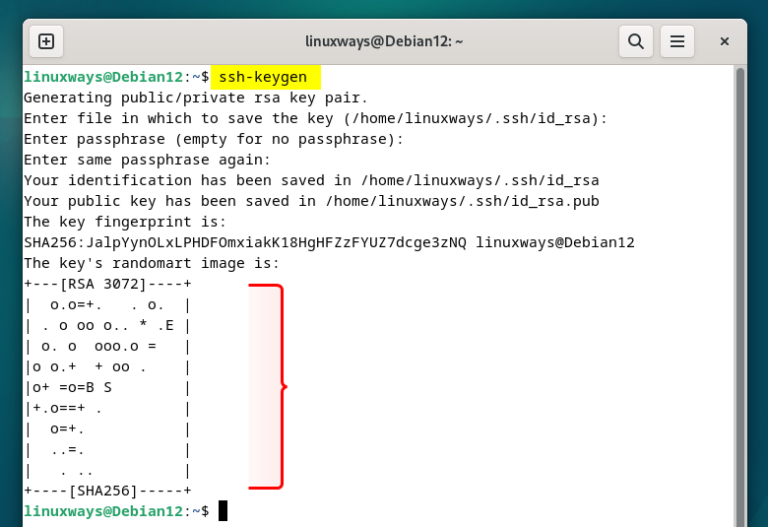Click the 'Enter same passphrase again' line
This screenshot has width=768, height=527.
coord(147,160)
